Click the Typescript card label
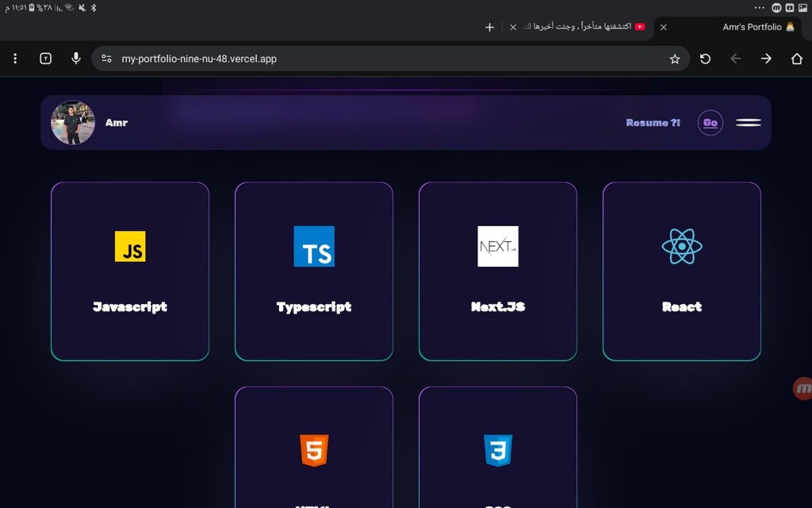812x508 pixels. [314, 307]
